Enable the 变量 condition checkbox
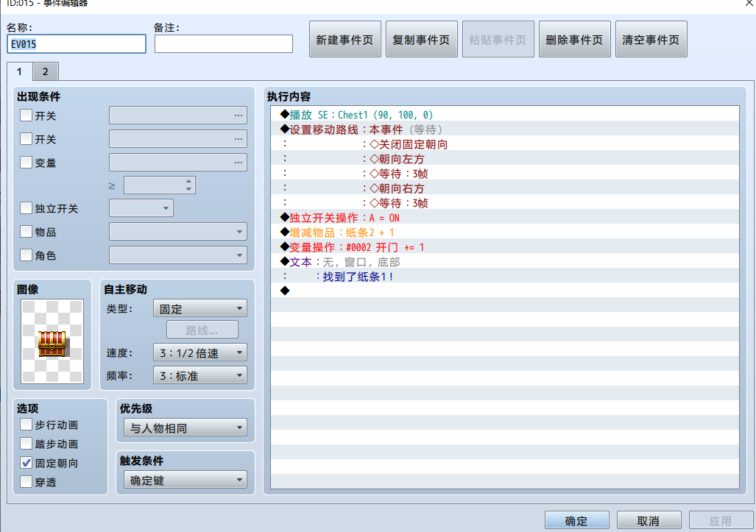 (x=26, y=163)
